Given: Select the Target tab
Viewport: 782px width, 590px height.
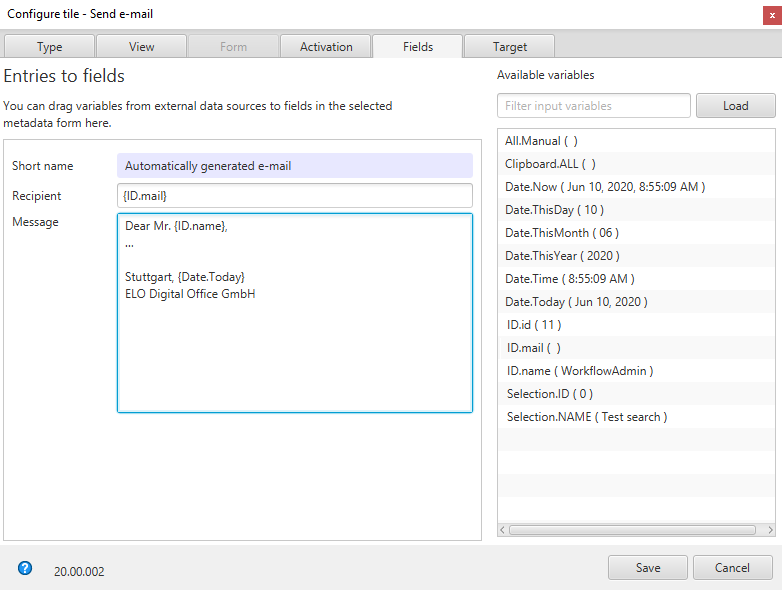Looking at the screenshot, I should click(x=509, y=47).
